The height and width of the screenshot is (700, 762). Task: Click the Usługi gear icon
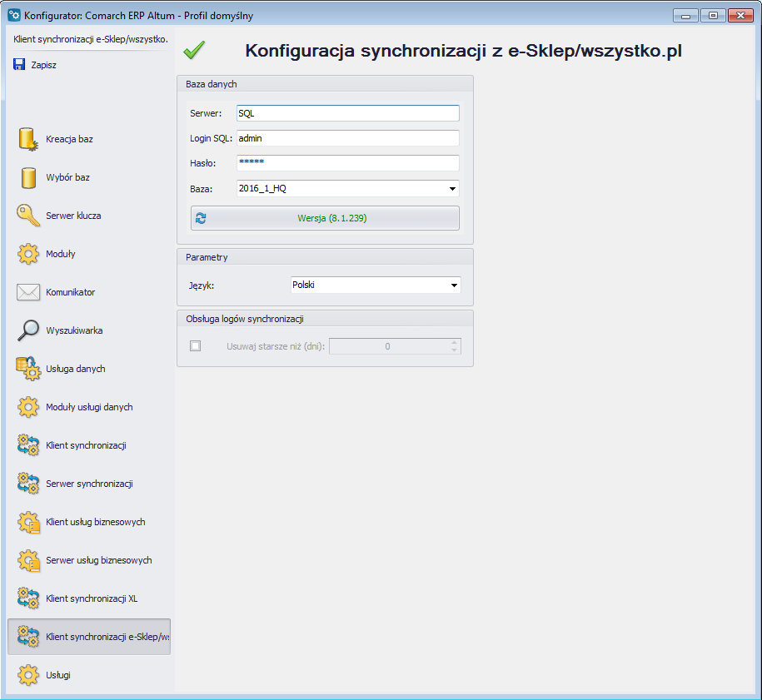(28, 675)
